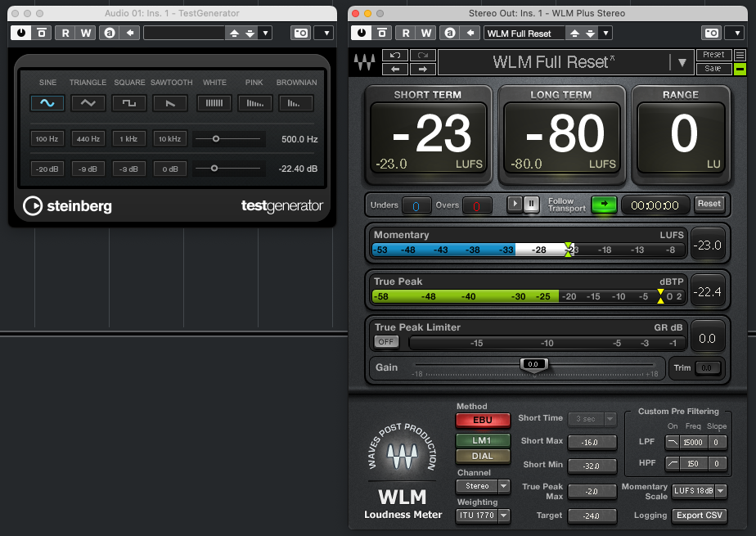The width and height of the screenshot is (756, 536).
Task: Select DIAL method
Action: coord(483,456)
